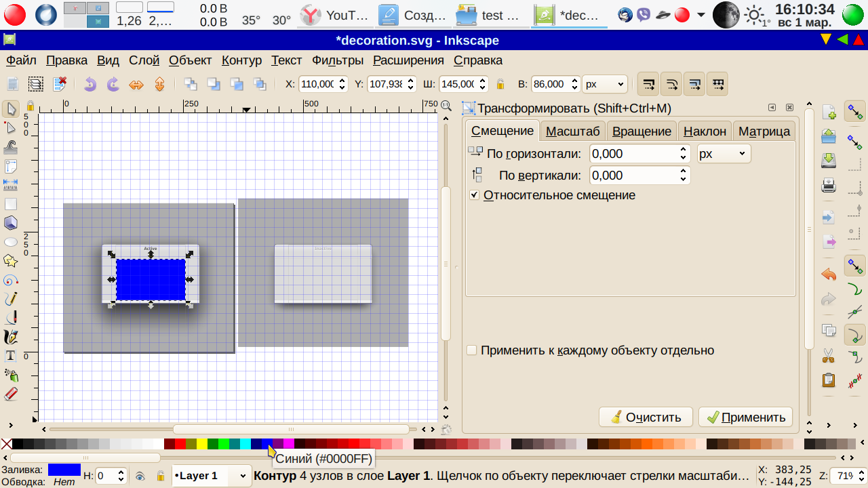The height and width of the screenshot is (488, 868).
Task: Toggle stroke width scaling option
Action: (x=649, y=84)
